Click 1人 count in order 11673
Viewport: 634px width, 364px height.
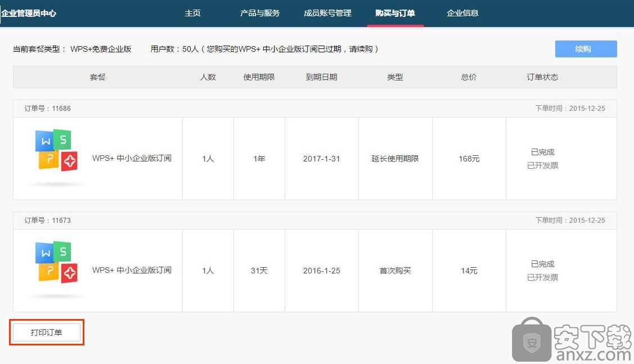[x=208, y=271]
